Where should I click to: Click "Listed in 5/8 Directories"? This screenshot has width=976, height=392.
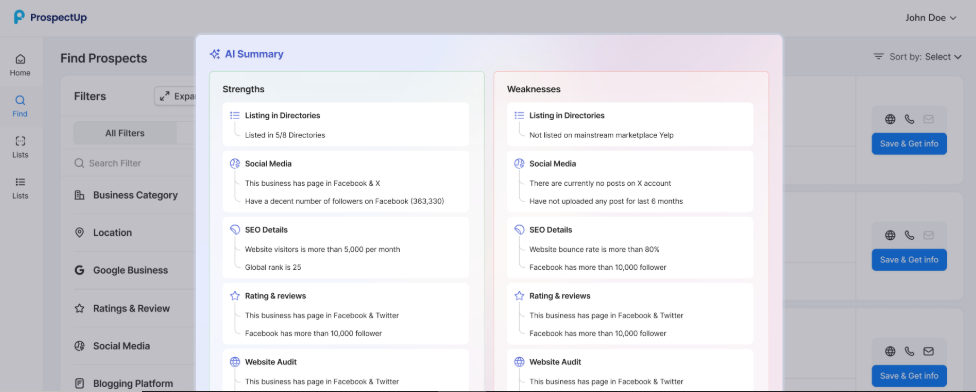coord(285,135)
